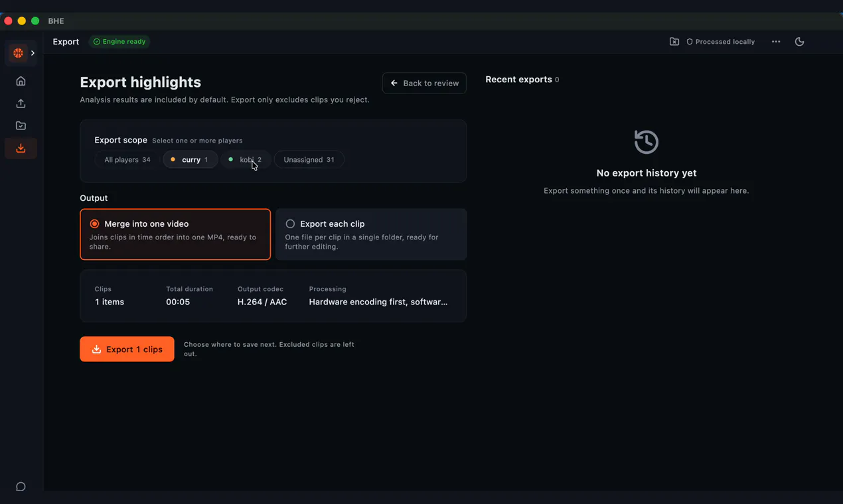Screen dimensions: 843x504
Task: Click the Engine ready status badge
Action: (119, 42)
